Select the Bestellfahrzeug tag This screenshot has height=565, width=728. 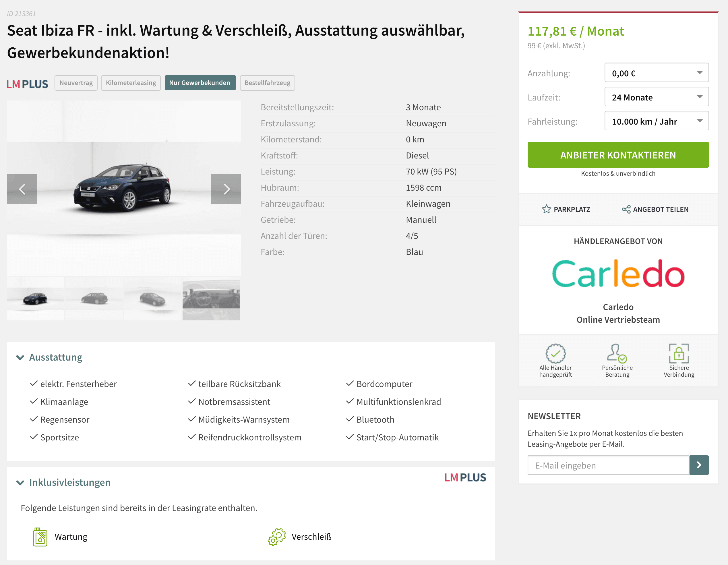(x=267, y=83)
